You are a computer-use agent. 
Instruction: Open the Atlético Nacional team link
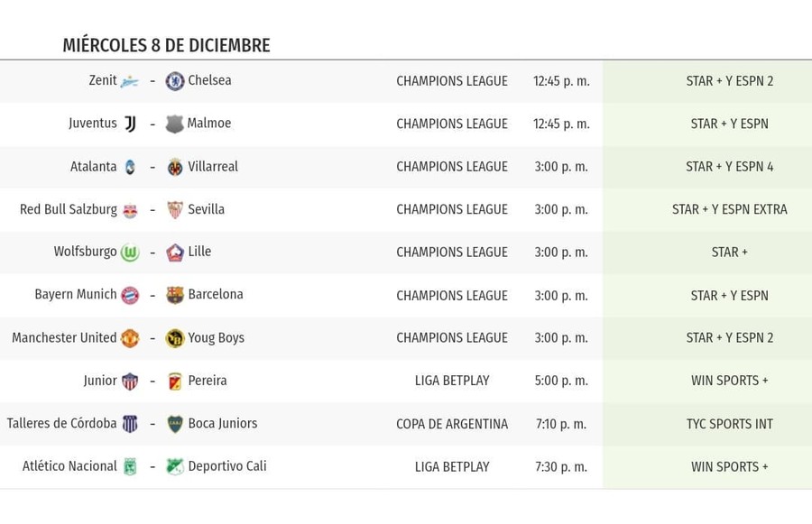69,466
